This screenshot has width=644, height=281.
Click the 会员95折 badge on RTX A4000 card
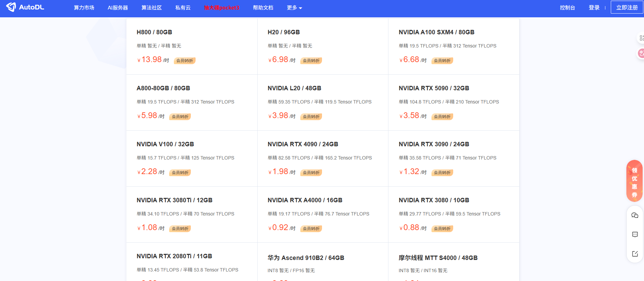311,229
